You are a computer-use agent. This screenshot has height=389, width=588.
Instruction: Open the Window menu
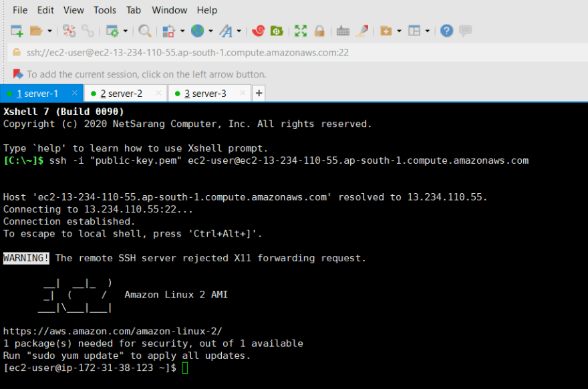[x=169, y=10]
